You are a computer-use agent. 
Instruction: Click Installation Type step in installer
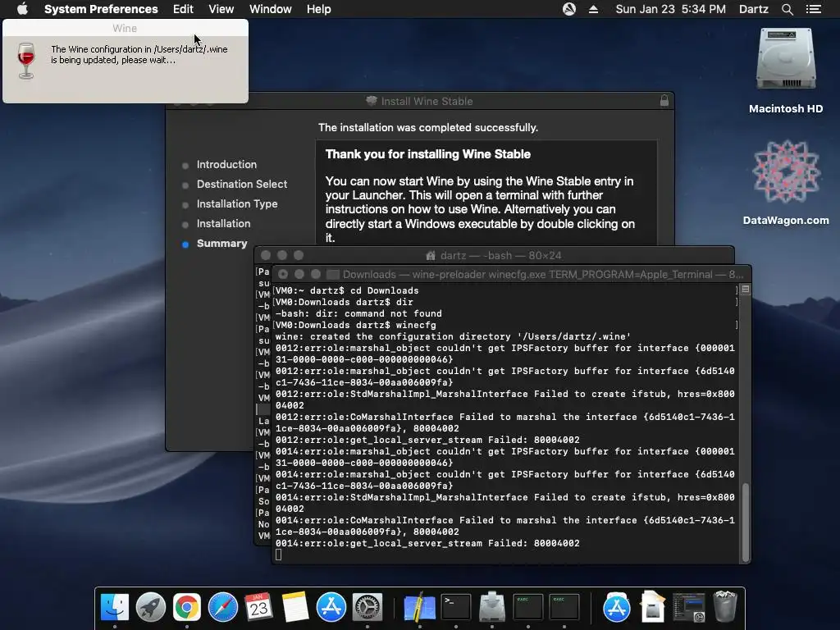(x=237, y=204)
